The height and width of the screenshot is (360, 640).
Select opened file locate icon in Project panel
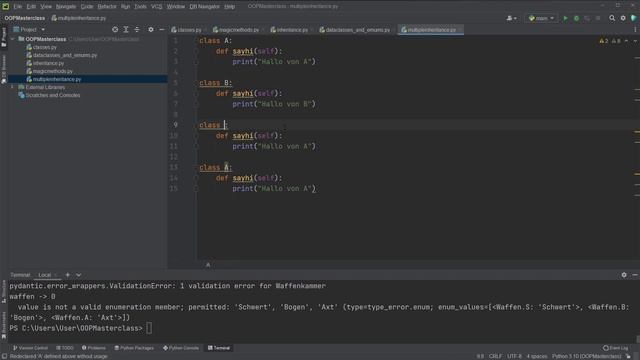pyautogui.click(x=115, y=29)
